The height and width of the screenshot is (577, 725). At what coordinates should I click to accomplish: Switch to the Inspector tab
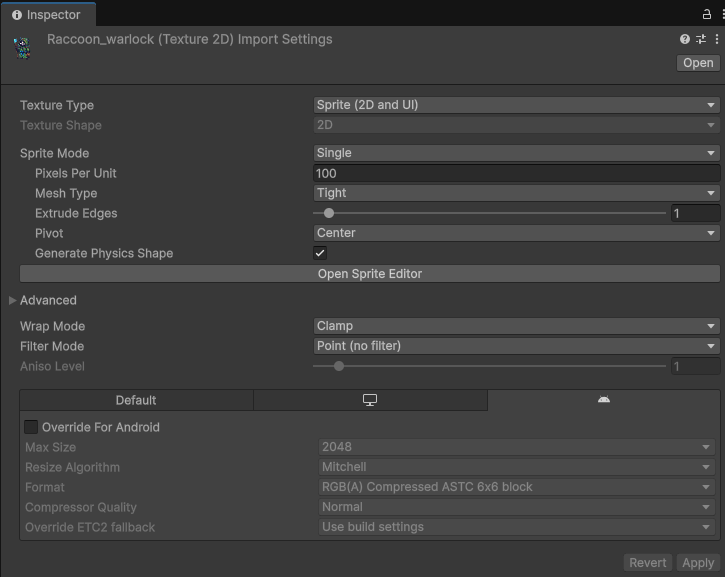(47, 15)
